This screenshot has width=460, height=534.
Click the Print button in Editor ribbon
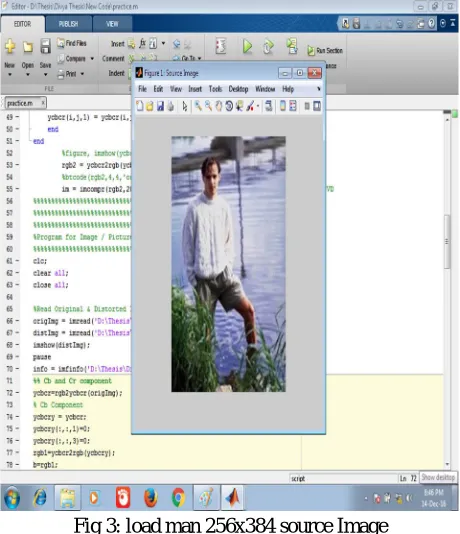67,74
